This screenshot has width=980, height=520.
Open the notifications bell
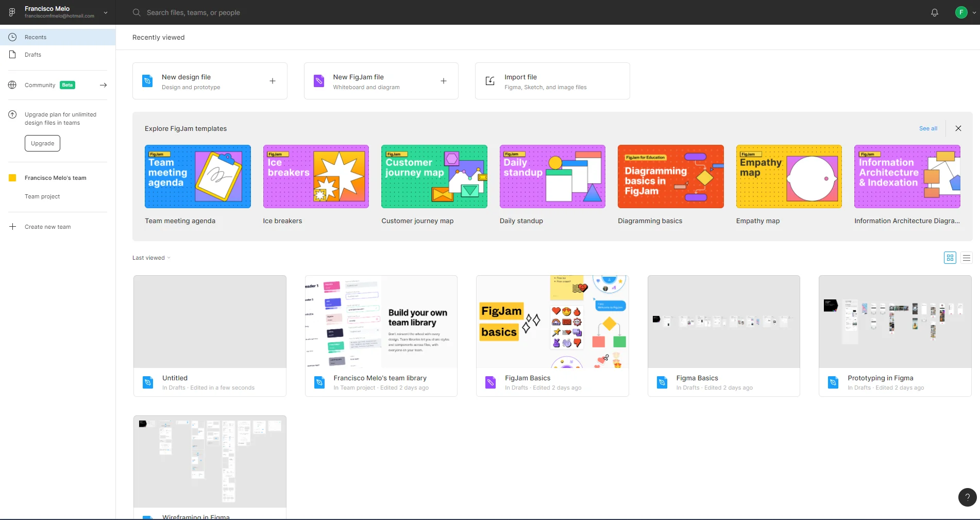click(x=934, y=12)
